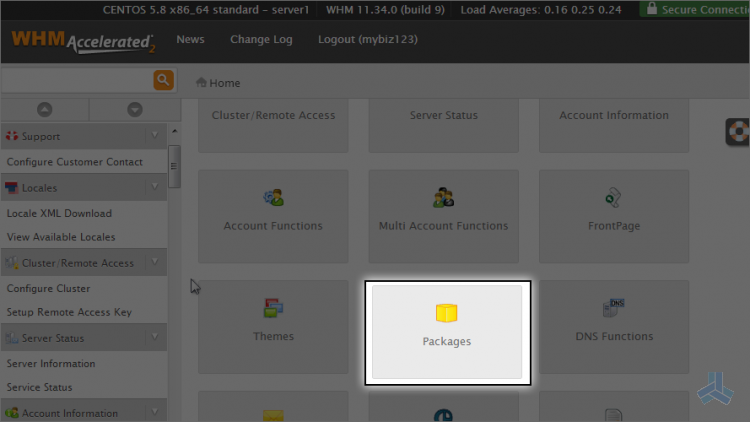Open Locale XML Download link

pos(59,213)
